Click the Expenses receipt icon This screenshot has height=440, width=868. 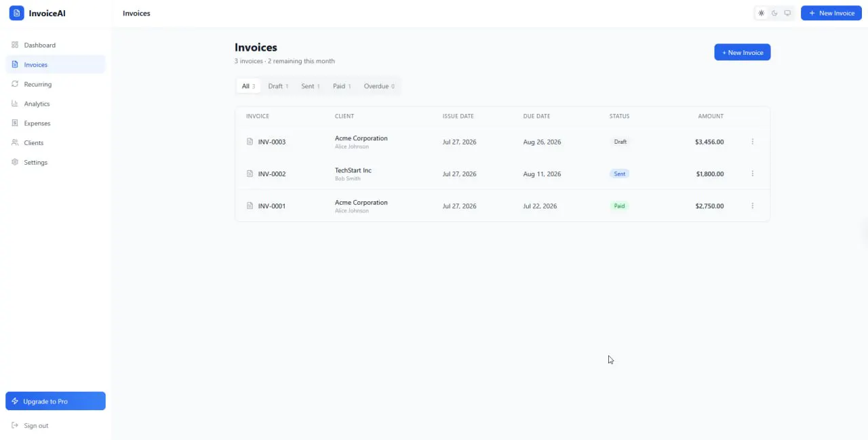coord(15,123)
